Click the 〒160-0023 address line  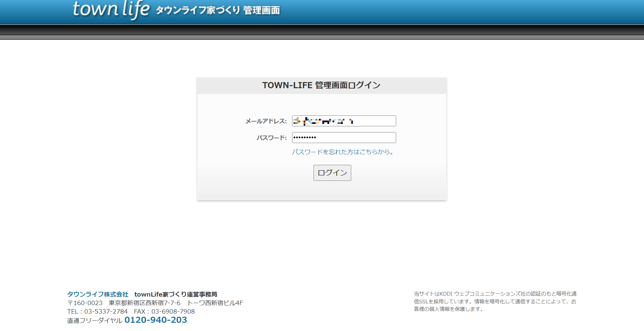[155, 303]
